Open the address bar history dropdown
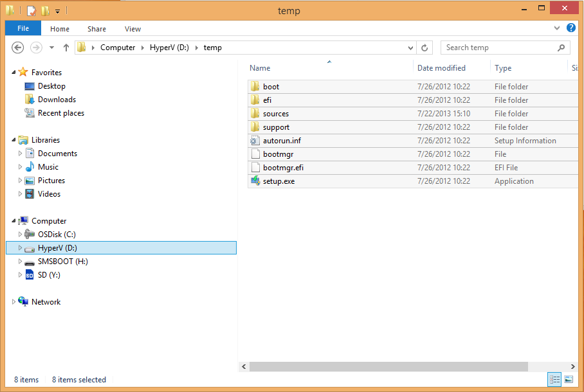Image resolution: width=584 pixels, height=392 pixels. coord(410,48)
